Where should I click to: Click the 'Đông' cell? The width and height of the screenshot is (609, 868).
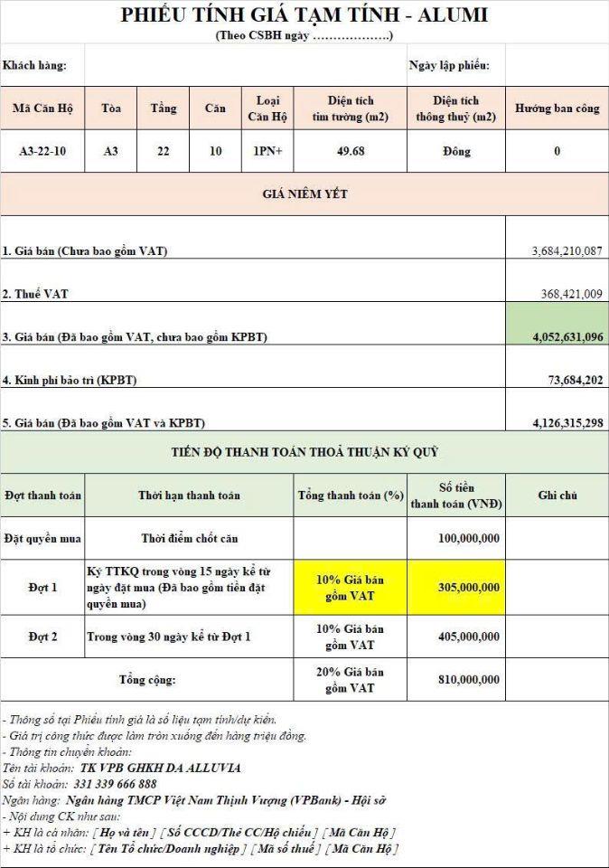pyautogui.click(x=456, y=151)
